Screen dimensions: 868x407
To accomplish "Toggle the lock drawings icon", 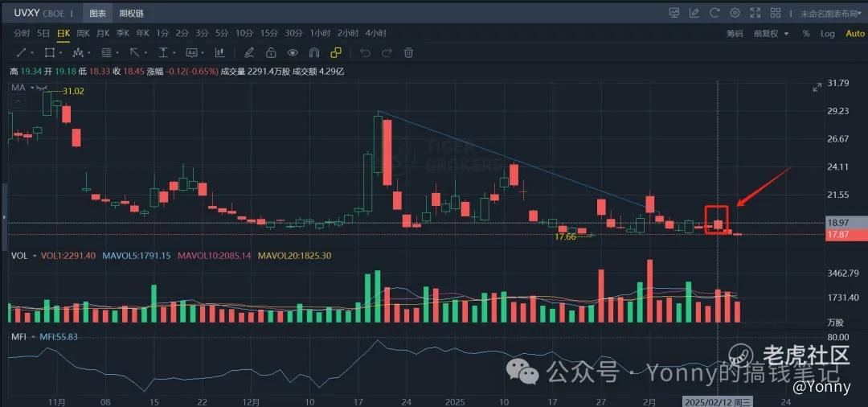I will click(271, 52).
